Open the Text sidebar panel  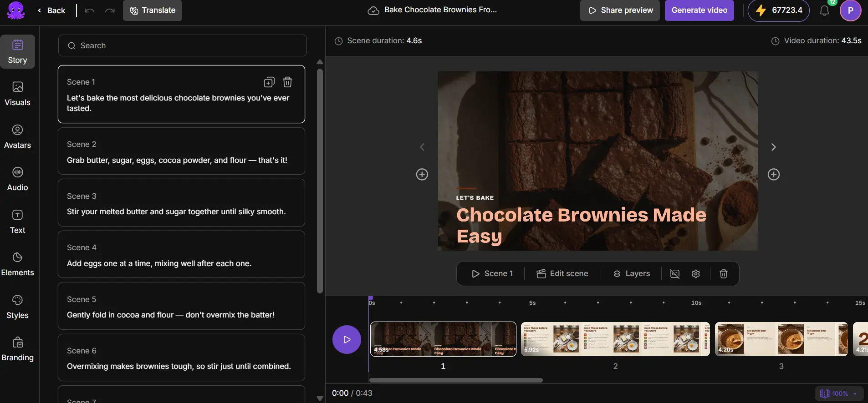tap(17, 222)
